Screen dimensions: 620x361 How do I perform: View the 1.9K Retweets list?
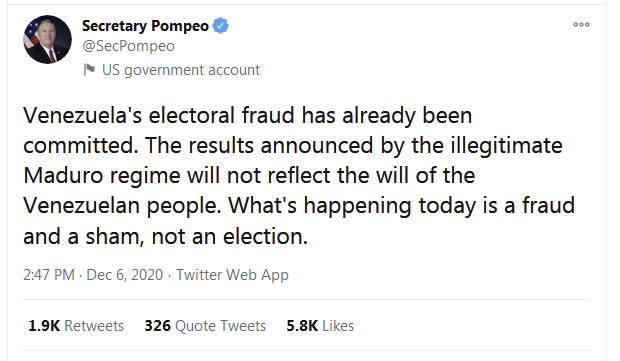[76, 326]
